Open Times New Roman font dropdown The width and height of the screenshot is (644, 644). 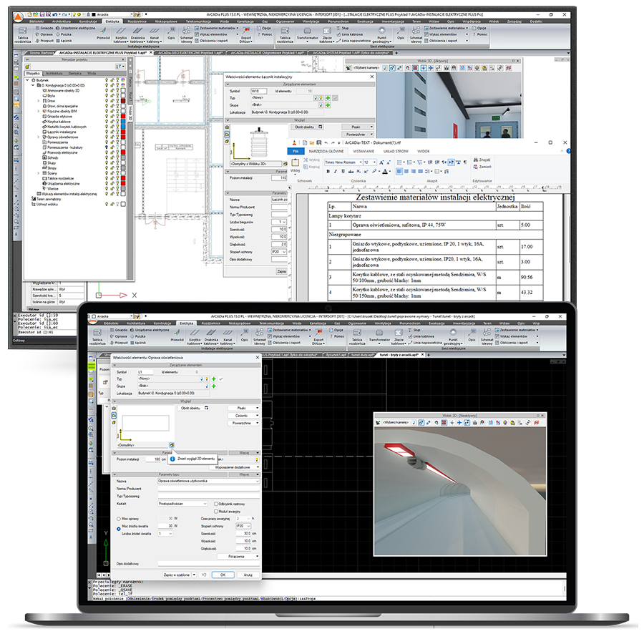coord(361,162)
